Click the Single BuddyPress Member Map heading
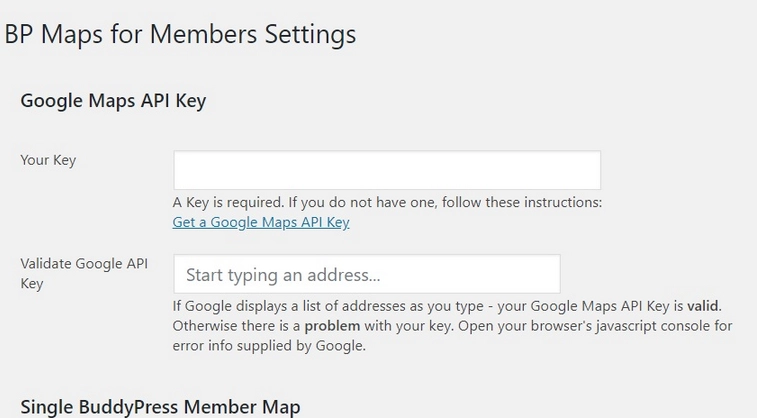 coord(160,407)
